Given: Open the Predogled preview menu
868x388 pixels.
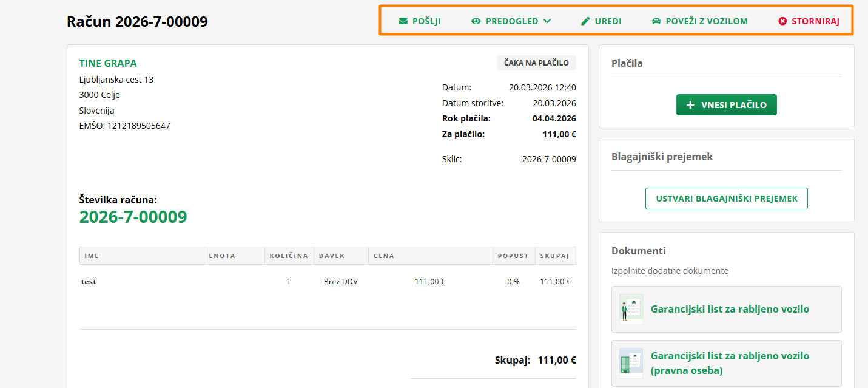Looking at the screenshot, I should point(512,21).
